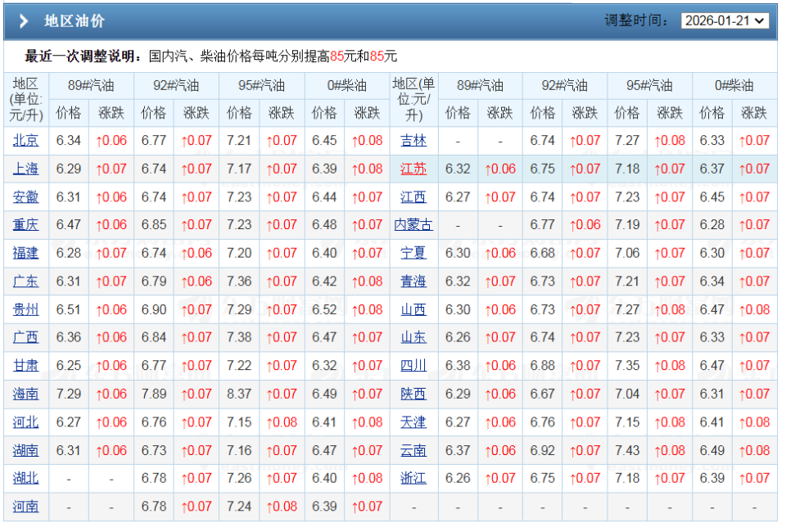
Task: Open the 上海 region link
Action: click(x=25, y=169)
